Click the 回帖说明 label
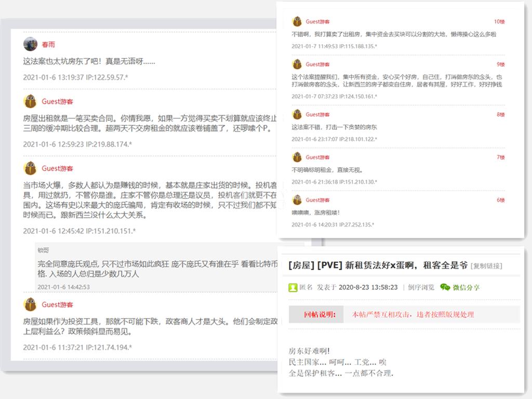The width and height of the screenshot is (532, 399). [320, 314]
